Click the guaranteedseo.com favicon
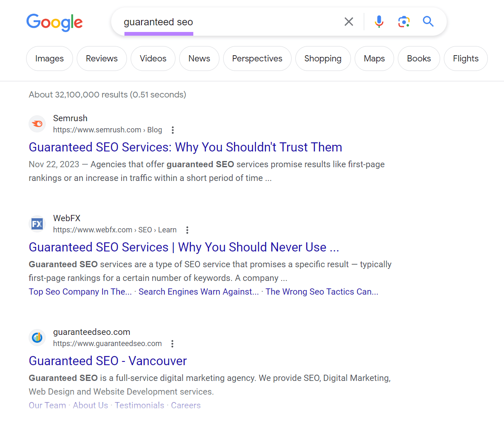Screen dimensions: 504x422 tap(37, 337)
